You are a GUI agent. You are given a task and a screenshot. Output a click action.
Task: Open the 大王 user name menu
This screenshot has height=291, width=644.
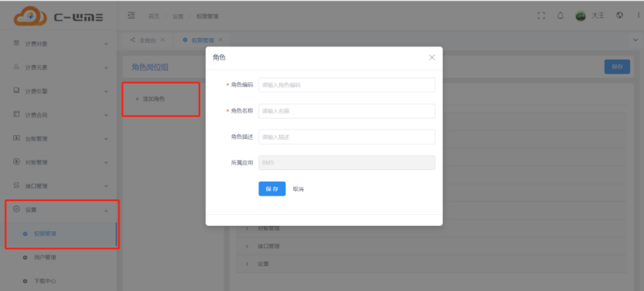pyautogui.click(x=597, y=16)
